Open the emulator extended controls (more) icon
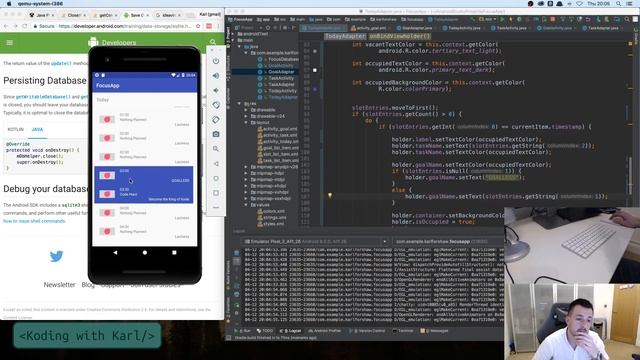 pos(216,207)
